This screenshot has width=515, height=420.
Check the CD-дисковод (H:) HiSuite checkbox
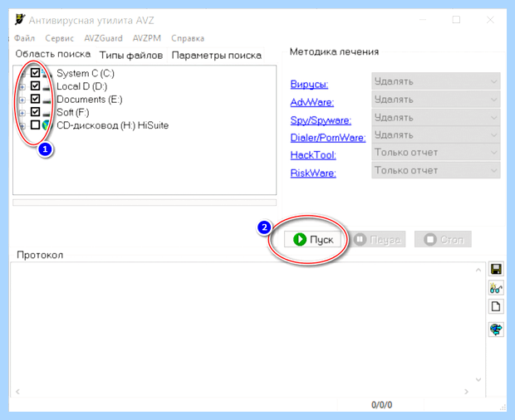[35, 125]
